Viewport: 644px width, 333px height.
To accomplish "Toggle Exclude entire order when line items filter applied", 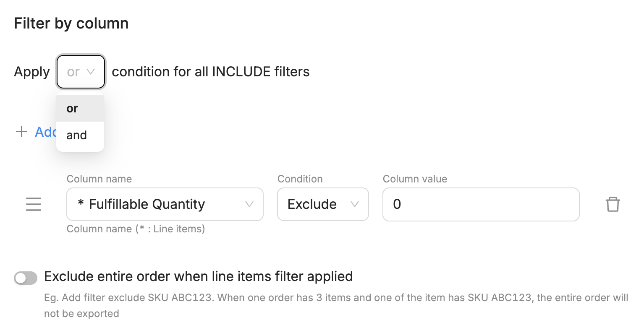I will point(26,278).
